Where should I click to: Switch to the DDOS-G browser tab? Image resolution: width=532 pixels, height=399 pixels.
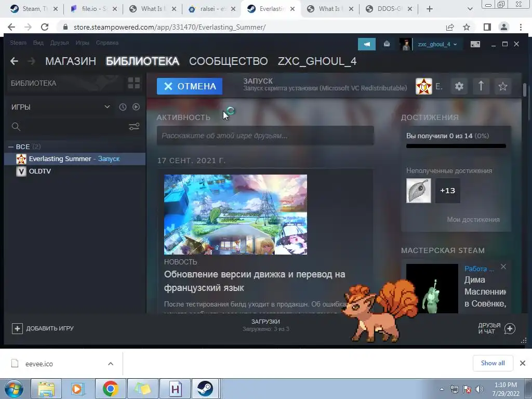click(x=389, y=9)
